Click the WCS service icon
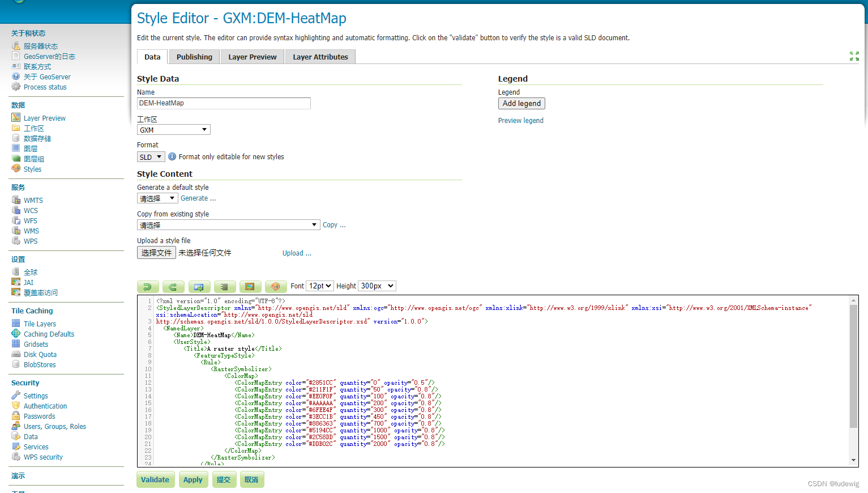Image resolution: width=868 pixels, height=493 pixels. (16, 210)
